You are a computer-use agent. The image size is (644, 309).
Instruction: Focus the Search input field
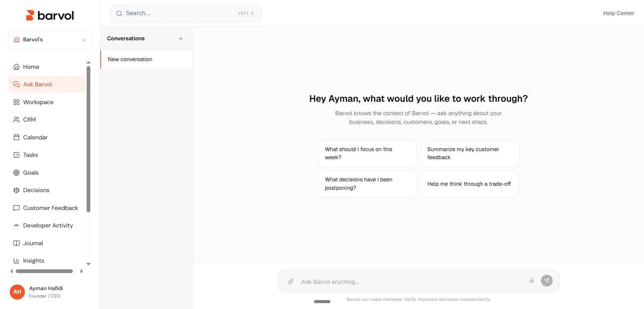(186, 13)
